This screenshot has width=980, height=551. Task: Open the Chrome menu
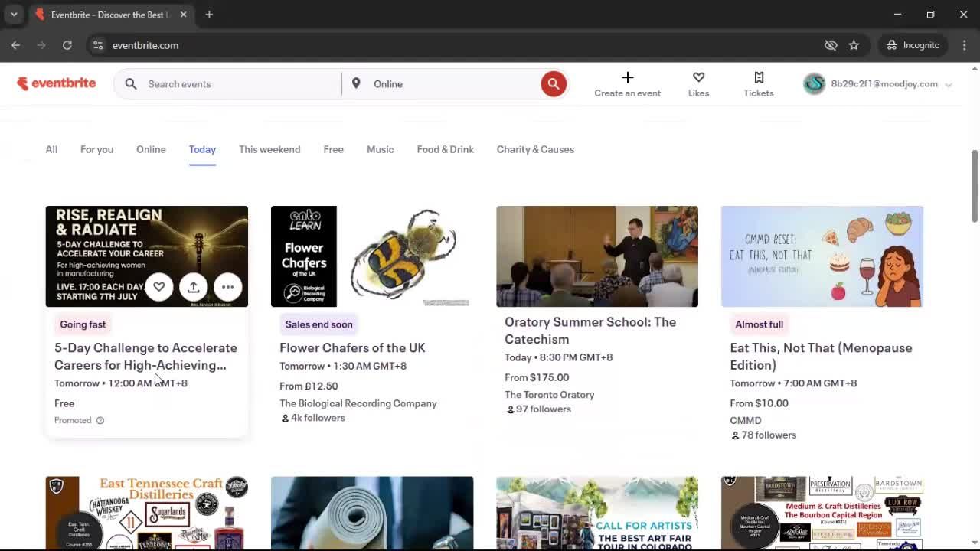(964, 45)
